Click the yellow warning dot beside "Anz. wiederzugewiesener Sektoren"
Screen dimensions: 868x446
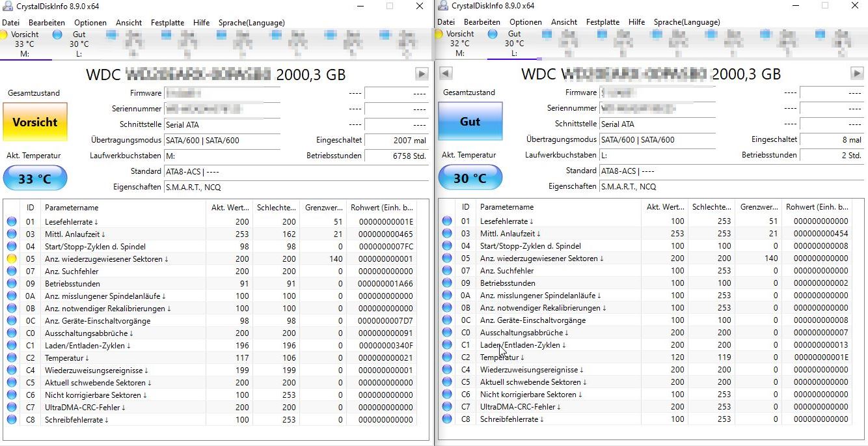pos(12,258)
